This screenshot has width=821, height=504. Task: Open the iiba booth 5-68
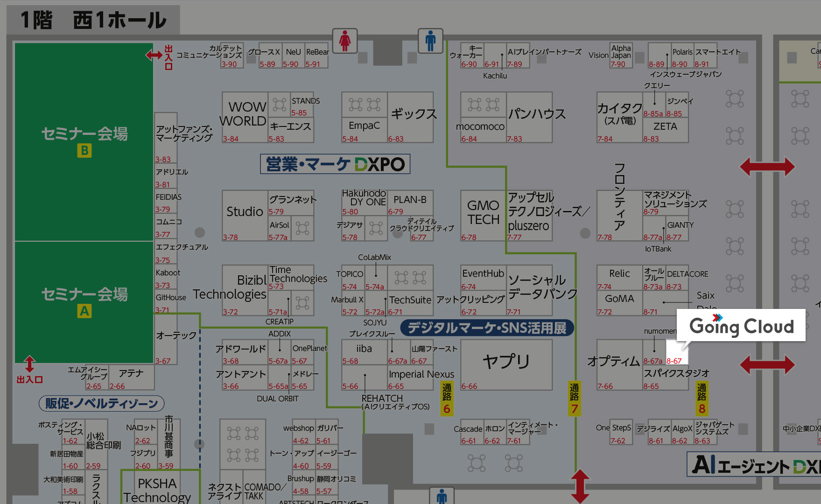(365, 352)
